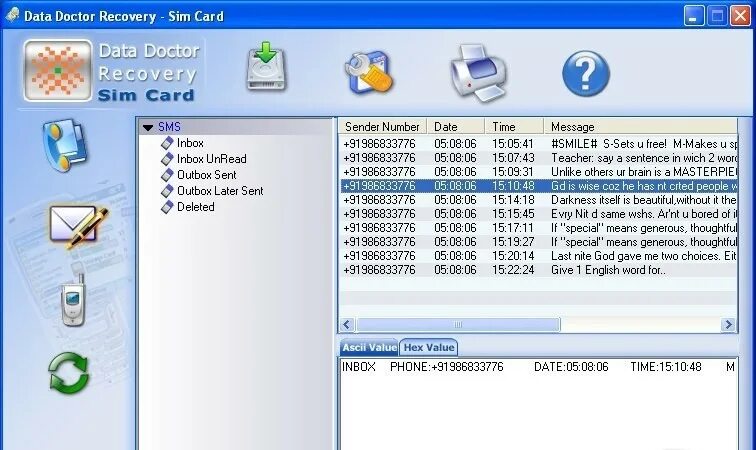Minimize the Data Doctor Recovery window
This screenshot has height=450, width=756.
(x=694, y=16)
